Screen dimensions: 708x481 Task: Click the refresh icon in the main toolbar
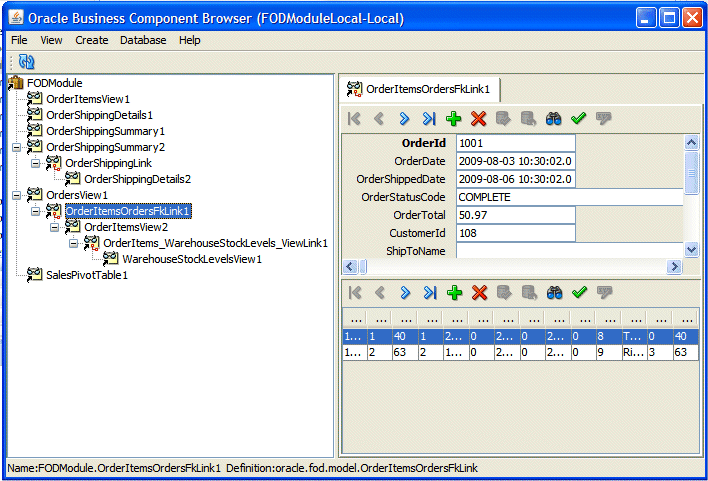26,61
